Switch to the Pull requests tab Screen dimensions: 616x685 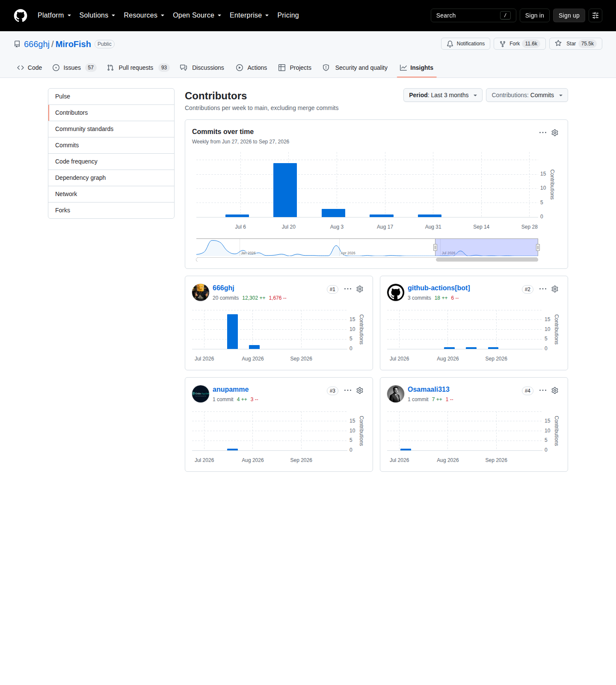click(x=138, y=68)
